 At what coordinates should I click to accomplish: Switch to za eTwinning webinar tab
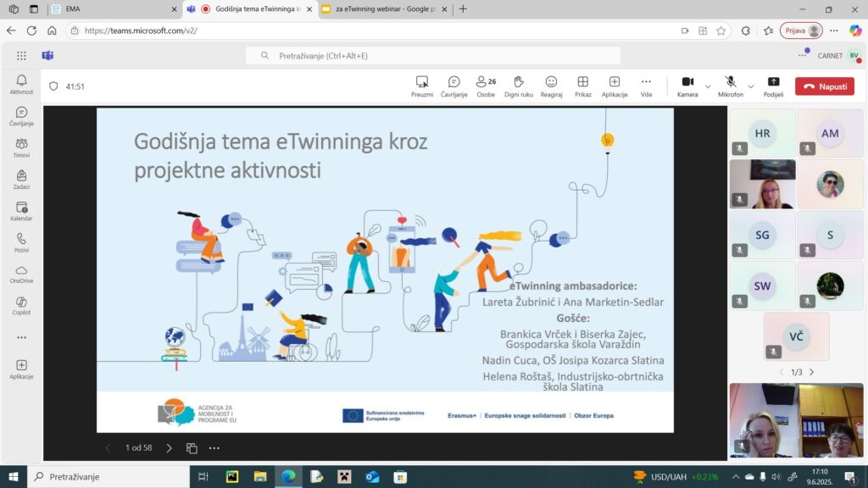[x=385, y=8]
